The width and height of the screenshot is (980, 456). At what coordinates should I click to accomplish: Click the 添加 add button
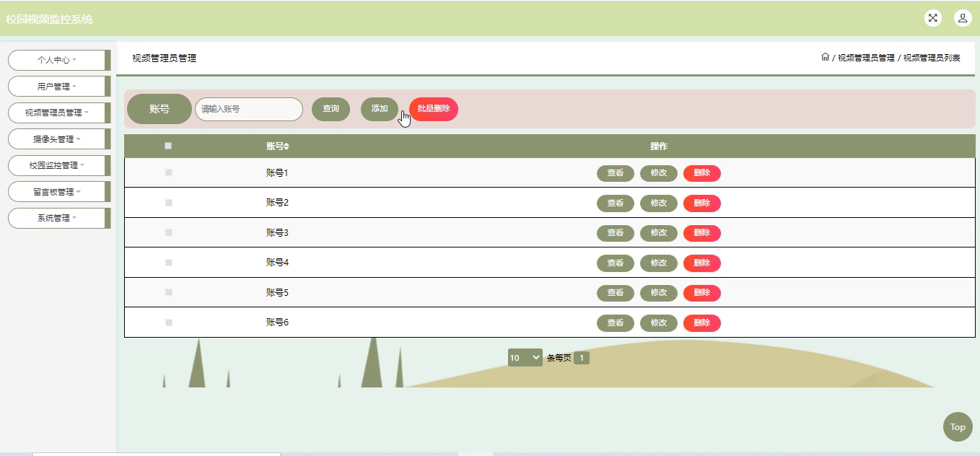coord(380,109)
